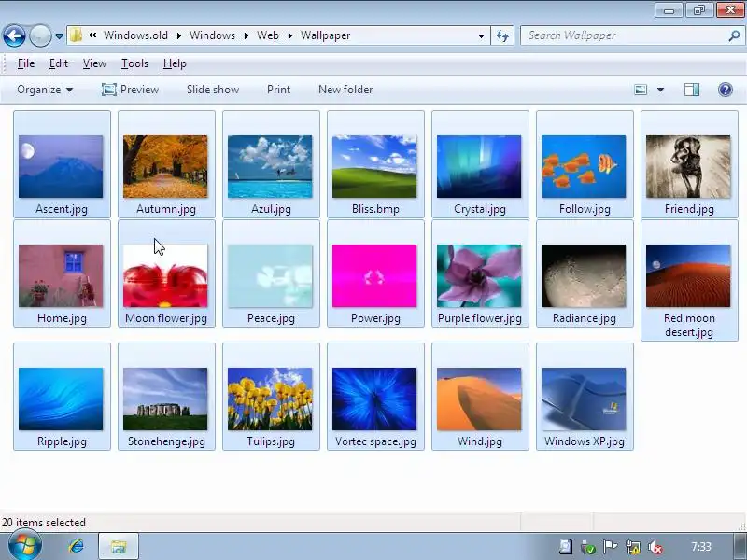Open the Help menu
747x560 pixels.
[x=175, y=63]
